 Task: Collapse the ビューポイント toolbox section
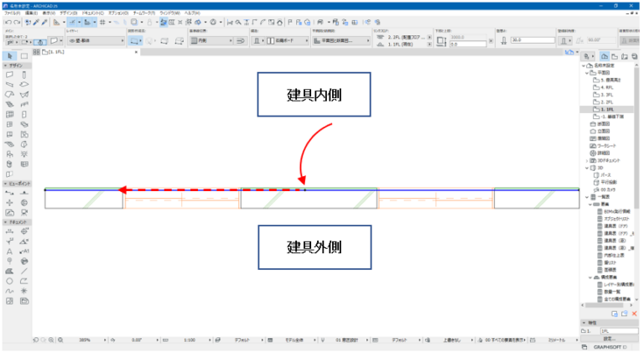[5, 184]
